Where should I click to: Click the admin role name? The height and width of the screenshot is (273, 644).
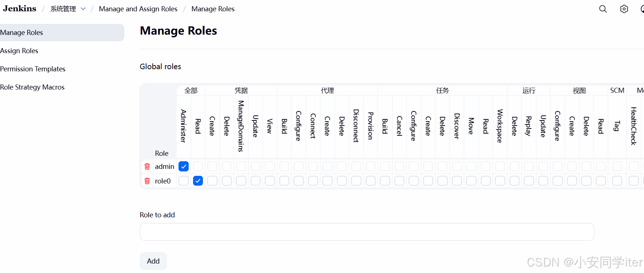[x=165, y=166]
